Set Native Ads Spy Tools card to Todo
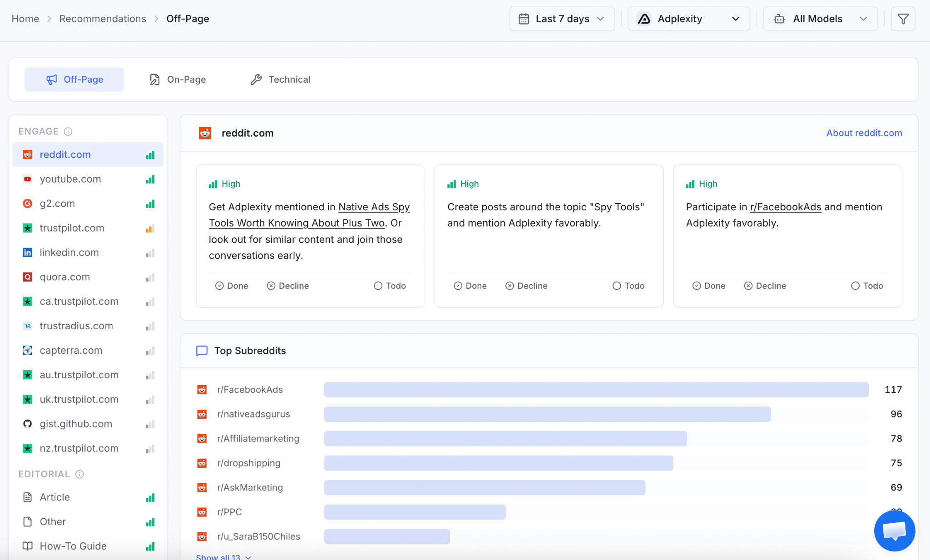 pos(390,286)
